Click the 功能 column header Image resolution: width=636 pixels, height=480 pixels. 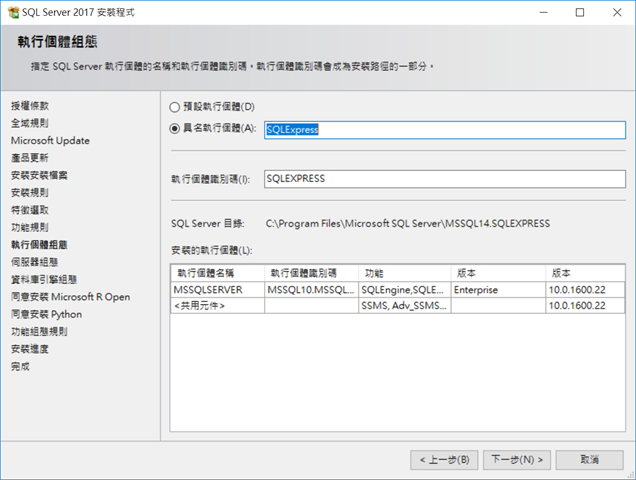click(405, 273)
